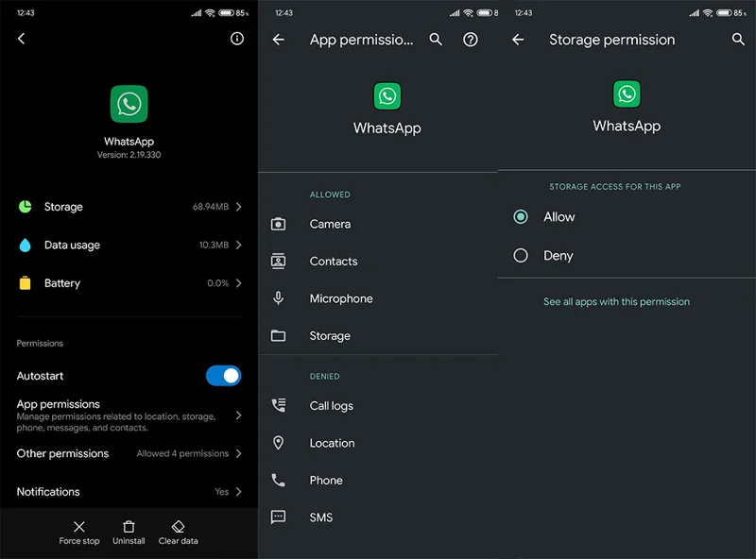Tap the yellow Battery icon
Screen dimensions: 756x559
click(26, 283)
